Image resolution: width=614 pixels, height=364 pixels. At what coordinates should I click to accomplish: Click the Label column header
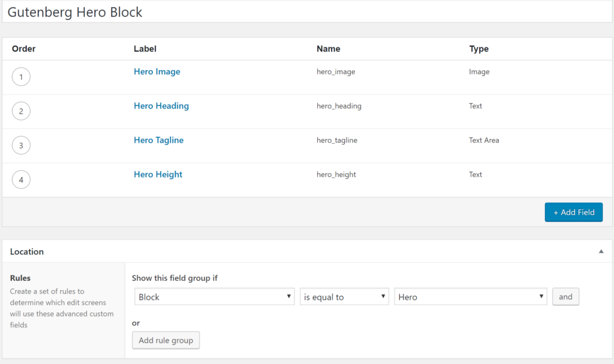point(145,49)
